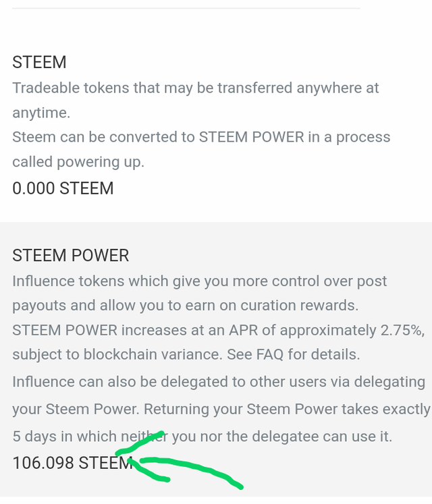Click the STEEM section heading

tap(39, 62)
